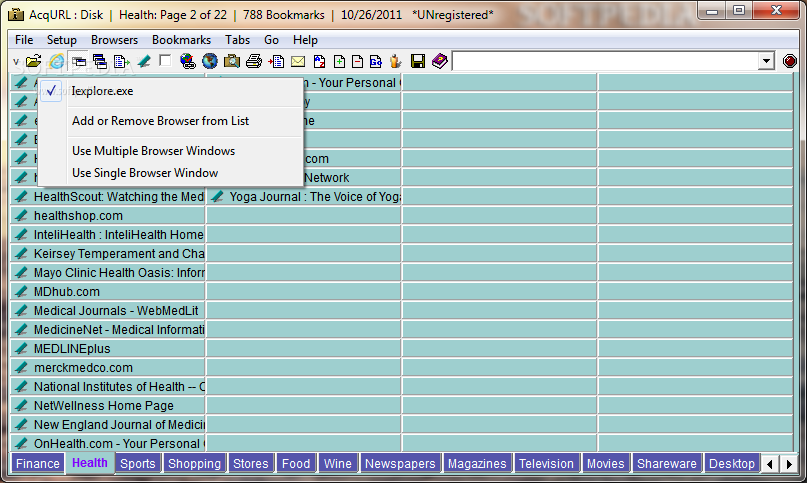Open the Tabs menu
807x483 pixels.
click(237, 40)
